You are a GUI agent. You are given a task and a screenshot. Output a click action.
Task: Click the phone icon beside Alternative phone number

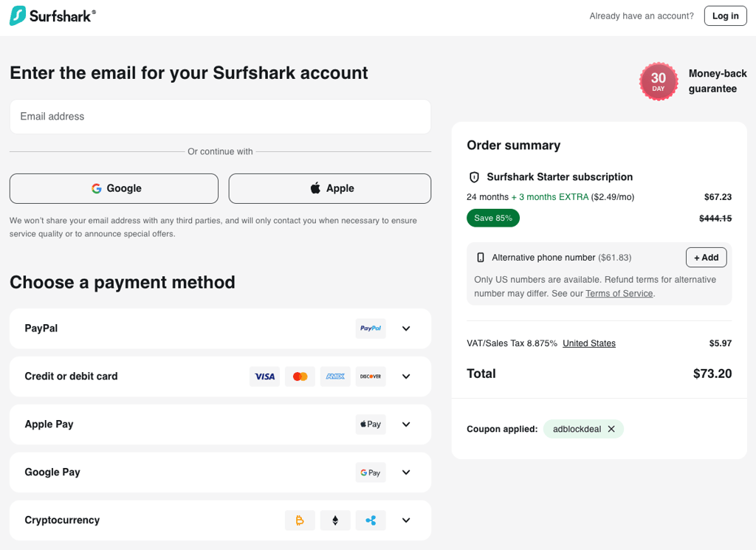480,258
